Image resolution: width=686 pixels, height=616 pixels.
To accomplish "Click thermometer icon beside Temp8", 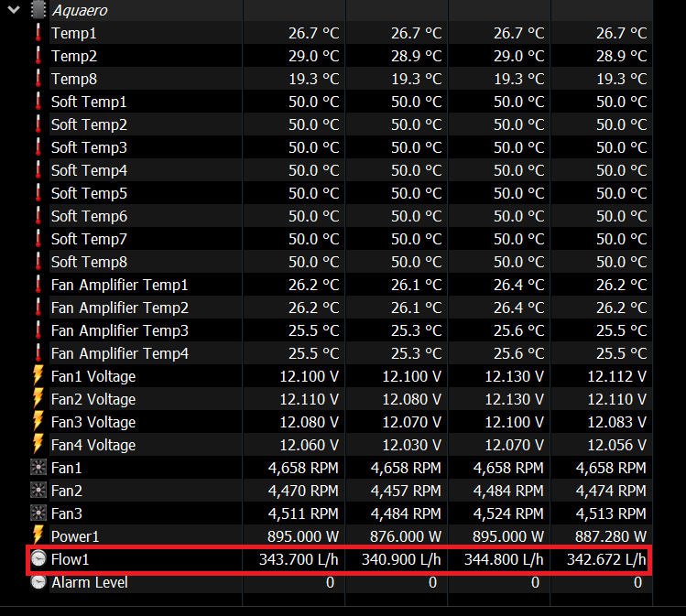I will point(38,79).
